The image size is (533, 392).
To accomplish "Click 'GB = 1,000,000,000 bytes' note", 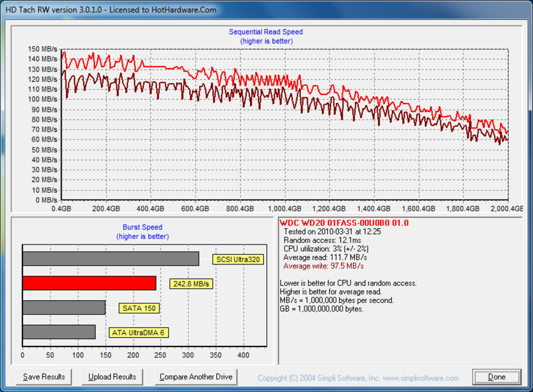I will 321,309.
